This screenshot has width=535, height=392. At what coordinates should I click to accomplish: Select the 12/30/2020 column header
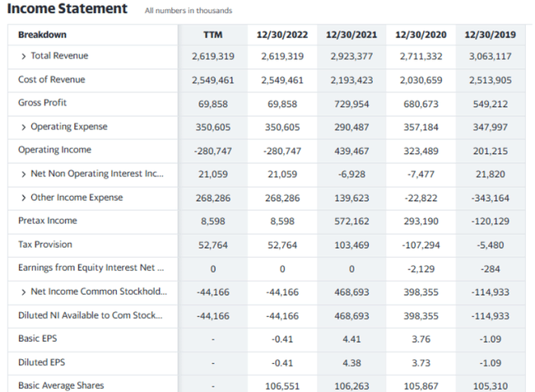pyautogui.click(x=421, y=35)
